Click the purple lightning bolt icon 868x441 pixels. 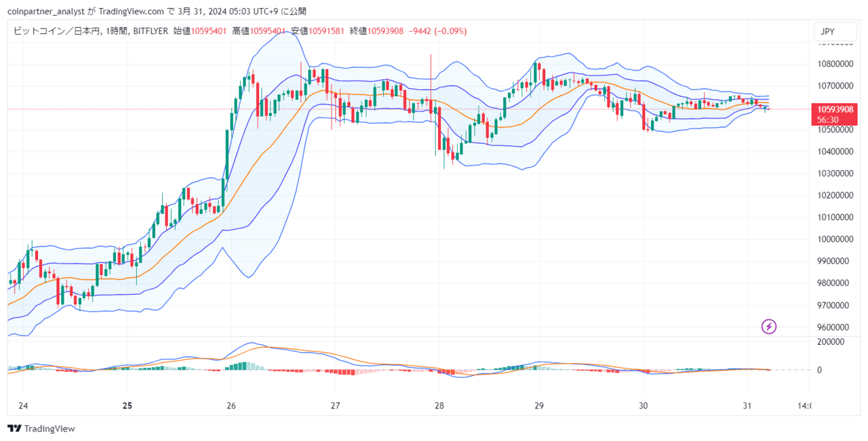point(769,327)
